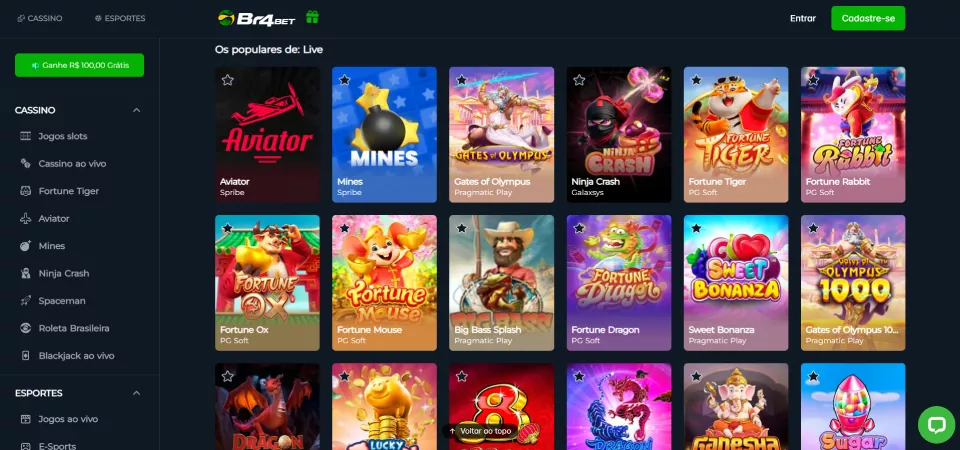This screenshot has height=450, width=960.
Task: Click the Br4bet logo
Action: (x=257, y=18)
